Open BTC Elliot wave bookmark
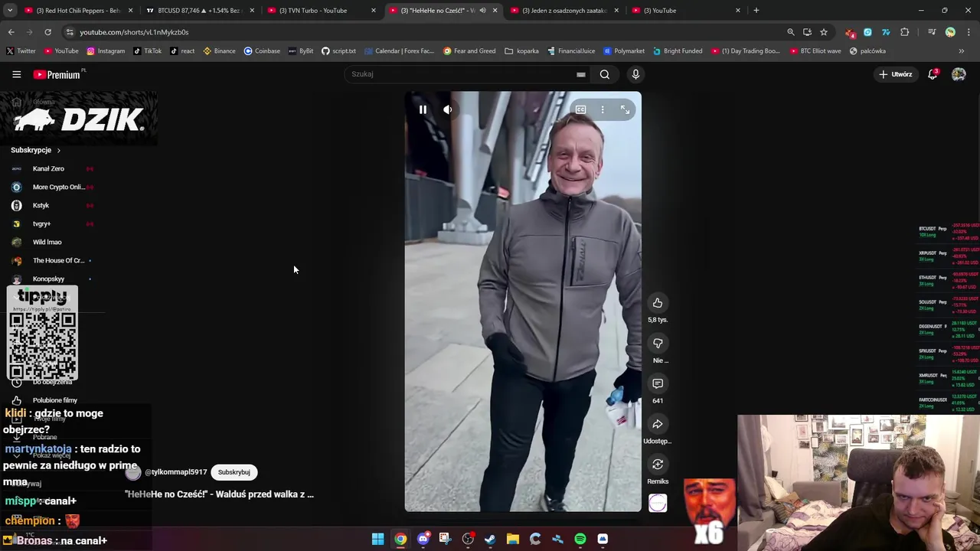 815,51
